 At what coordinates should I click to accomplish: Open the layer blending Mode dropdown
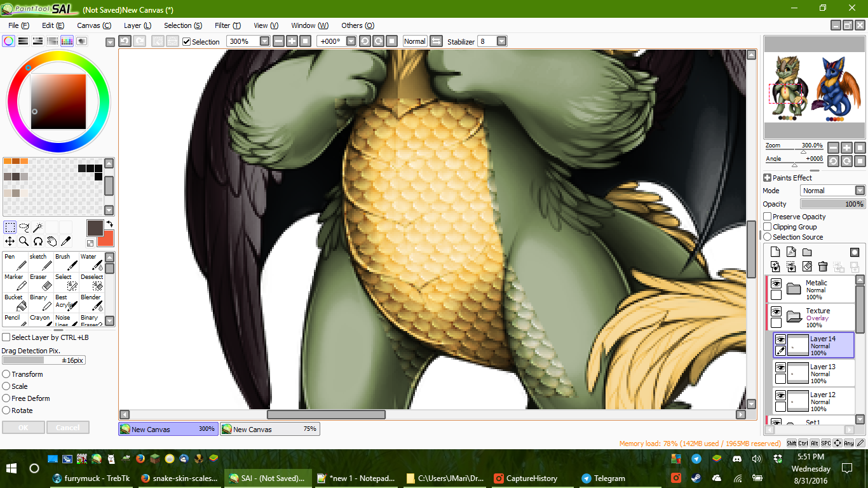coord(859,191)
